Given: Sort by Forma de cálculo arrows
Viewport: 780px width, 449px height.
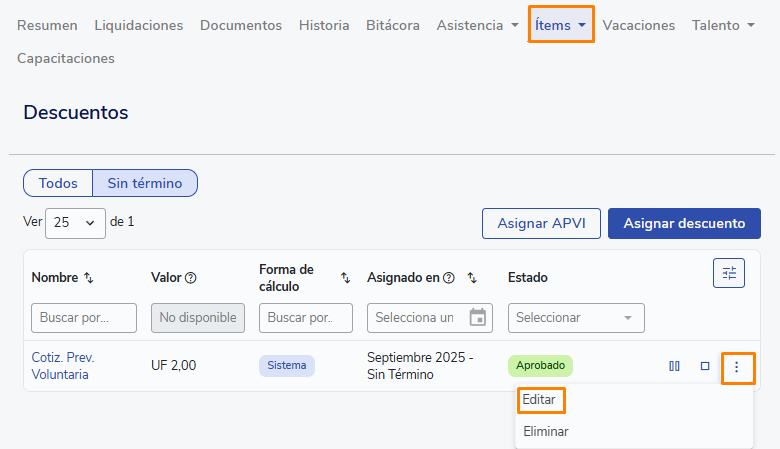Looking at the screenshot, I should 345,277.
